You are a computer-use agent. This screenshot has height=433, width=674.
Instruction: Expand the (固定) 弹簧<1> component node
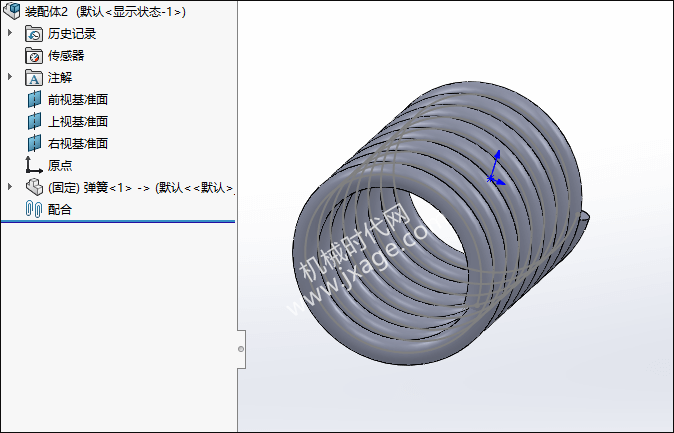pyautogui.click(x=10, y=186)
